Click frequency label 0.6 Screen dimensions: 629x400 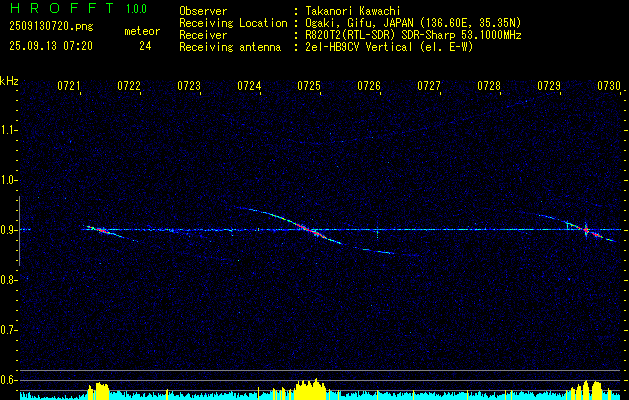coord(8,380)
